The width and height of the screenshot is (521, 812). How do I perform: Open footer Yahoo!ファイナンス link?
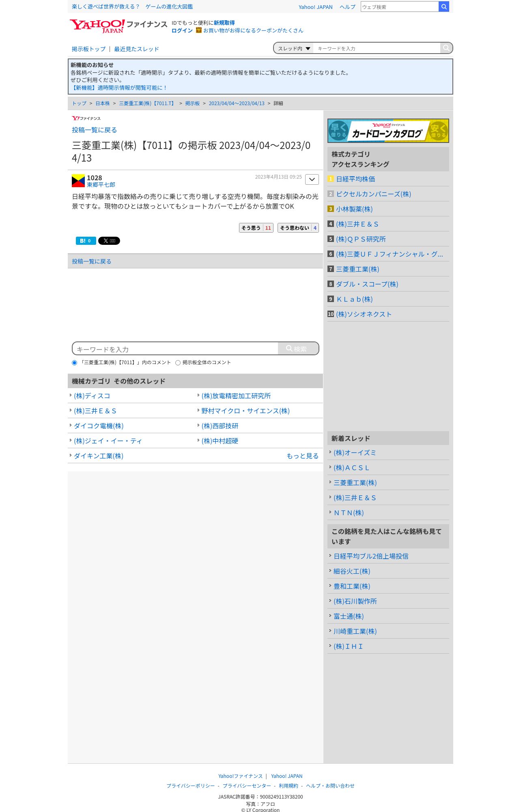pos(240,776)
